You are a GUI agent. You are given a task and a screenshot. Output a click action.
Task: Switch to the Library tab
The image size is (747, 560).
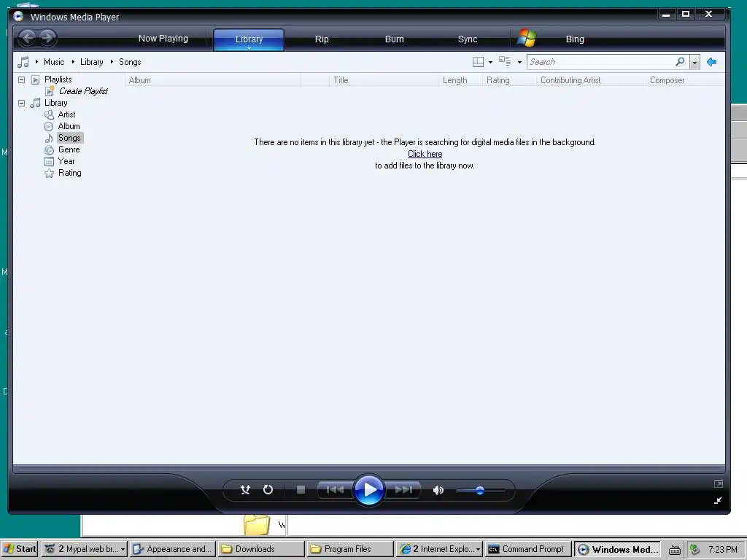point(249,39)
